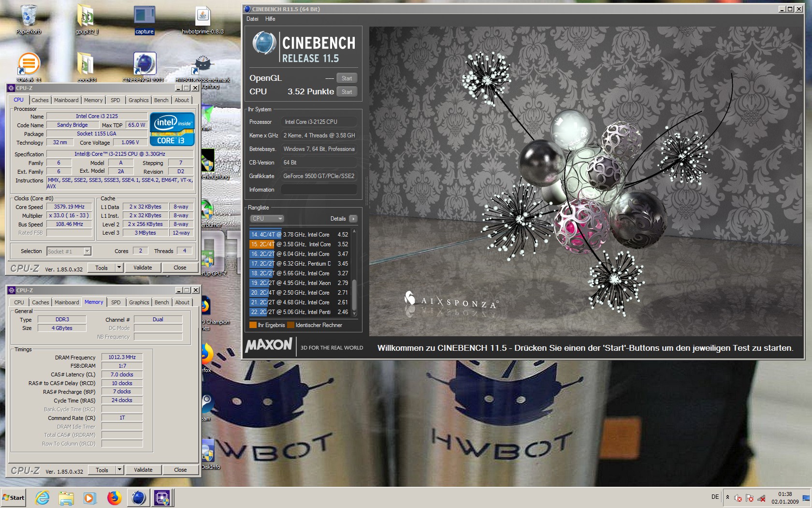
Task: Click the Memory Type value DDR3
Action: click(x=62, y=319)
